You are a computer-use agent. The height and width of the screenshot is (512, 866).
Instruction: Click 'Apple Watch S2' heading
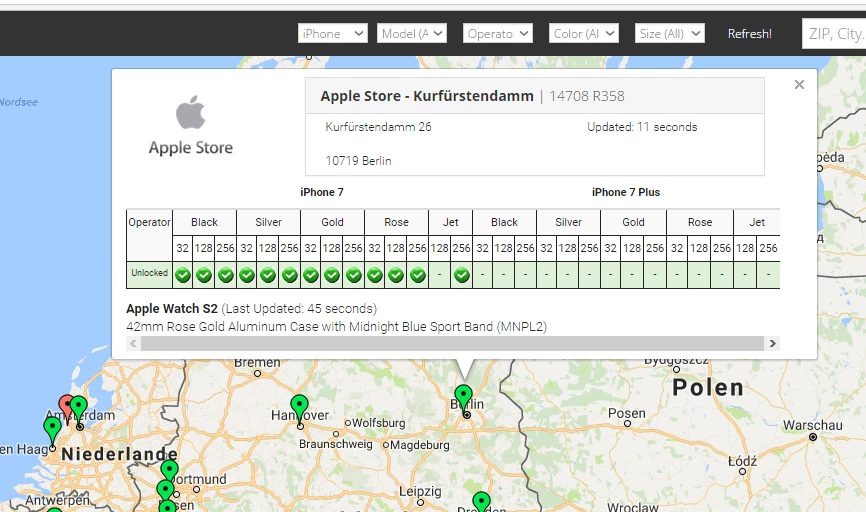click(172, 309)
